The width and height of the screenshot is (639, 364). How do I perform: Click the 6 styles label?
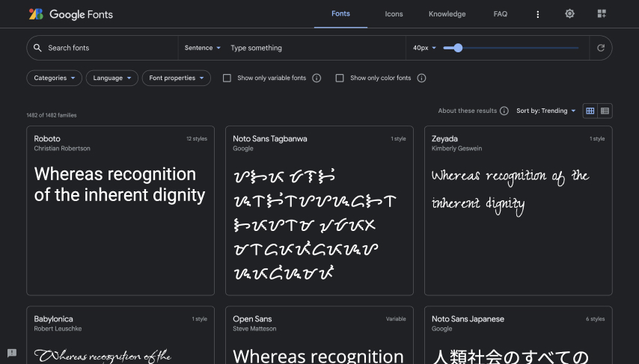tap(595, 319)
